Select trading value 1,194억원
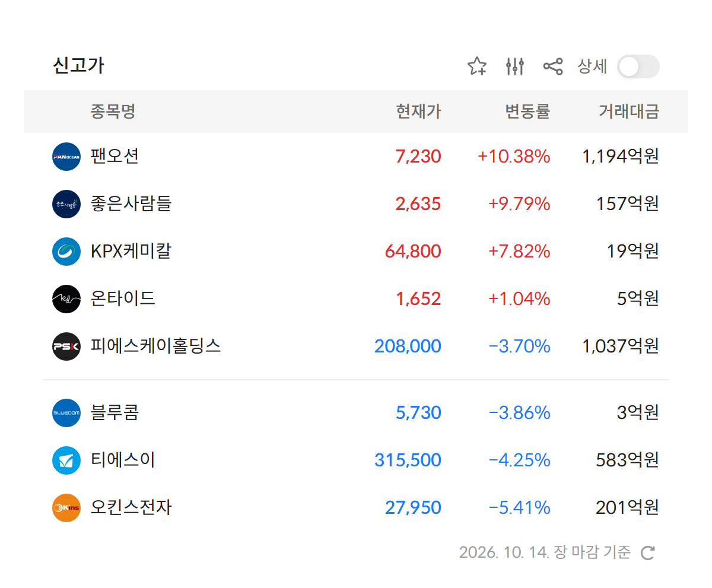This screenshot has width=712, height=588. (x=621, y=157)
